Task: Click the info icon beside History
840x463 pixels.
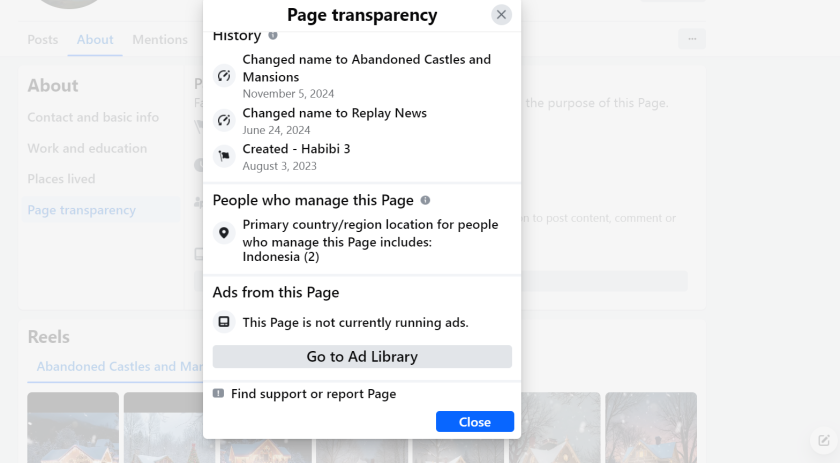Action: 273,36
